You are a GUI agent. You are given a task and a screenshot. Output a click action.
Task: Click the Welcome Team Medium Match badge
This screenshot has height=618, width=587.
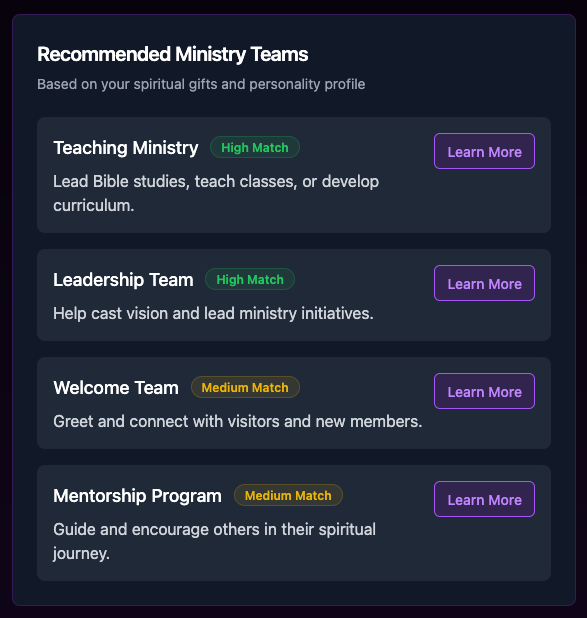[x=245, y=387]
